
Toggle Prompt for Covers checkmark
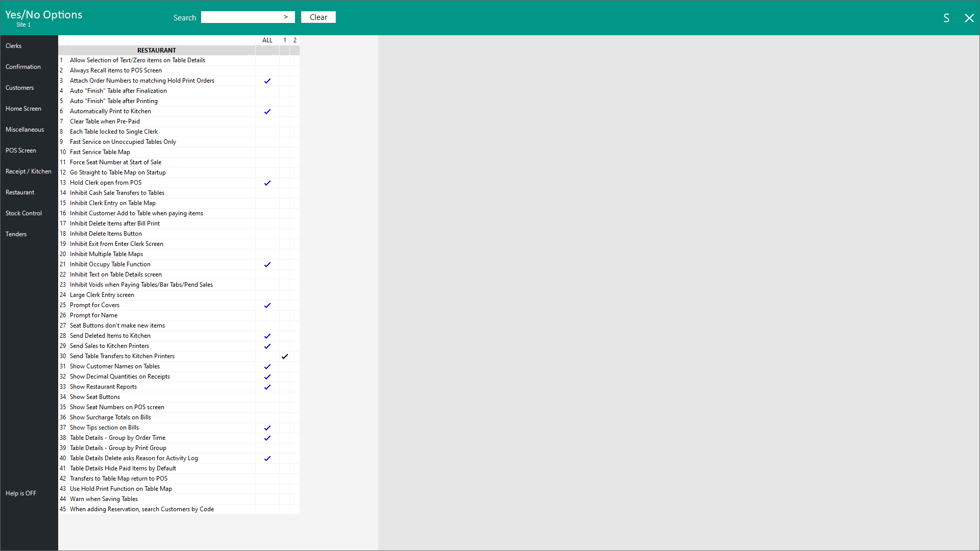(x=267, y=305)
